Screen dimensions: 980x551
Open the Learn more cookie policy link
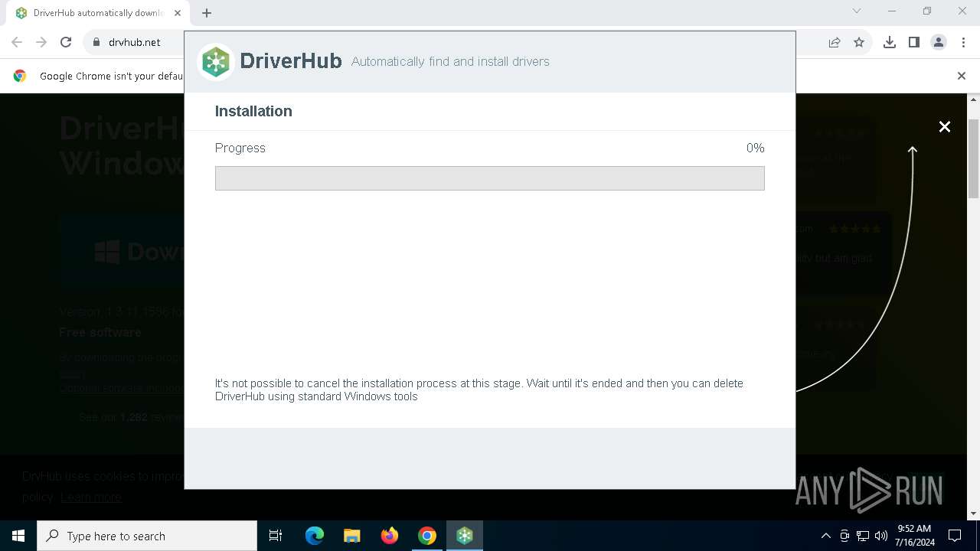tap(91, 497)
